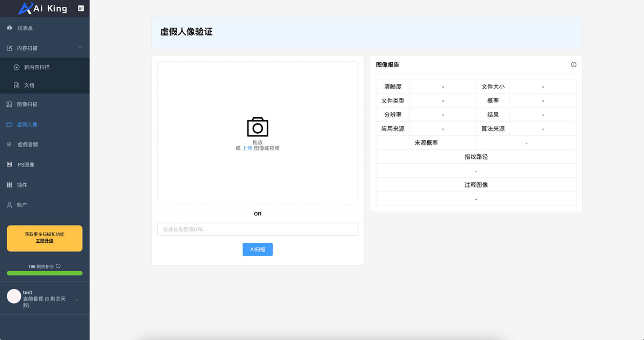Click the camera upload icon
Viewport: 644px width, 340px height.
click(x=258, y=127)
